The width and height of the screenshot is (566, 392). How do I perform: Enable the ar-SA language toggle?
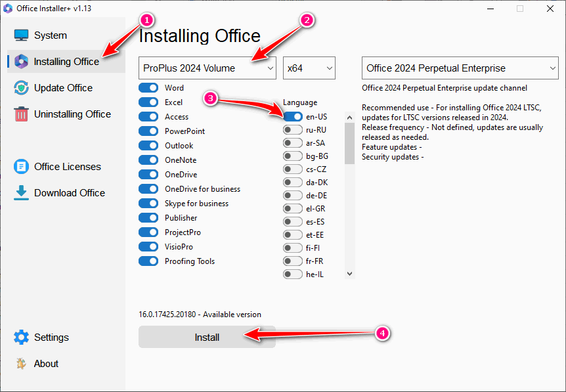pos(293,143)
